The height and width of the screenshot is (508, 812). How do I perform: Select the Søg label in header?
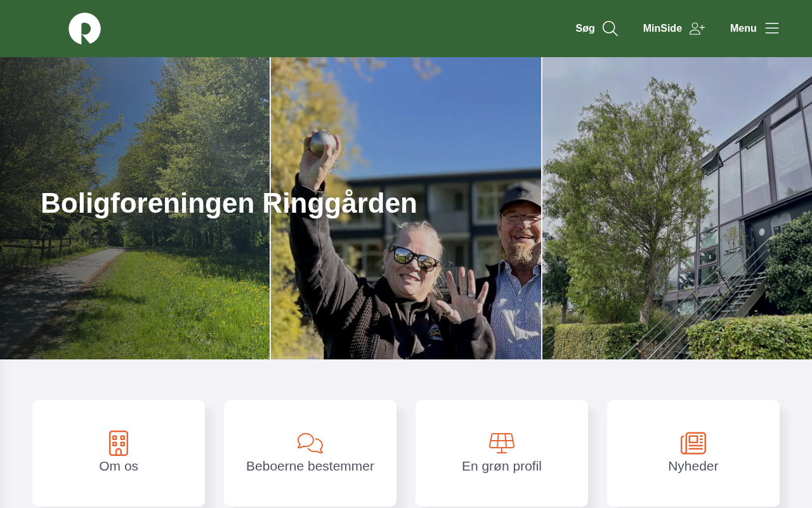(x=585, y=29)
